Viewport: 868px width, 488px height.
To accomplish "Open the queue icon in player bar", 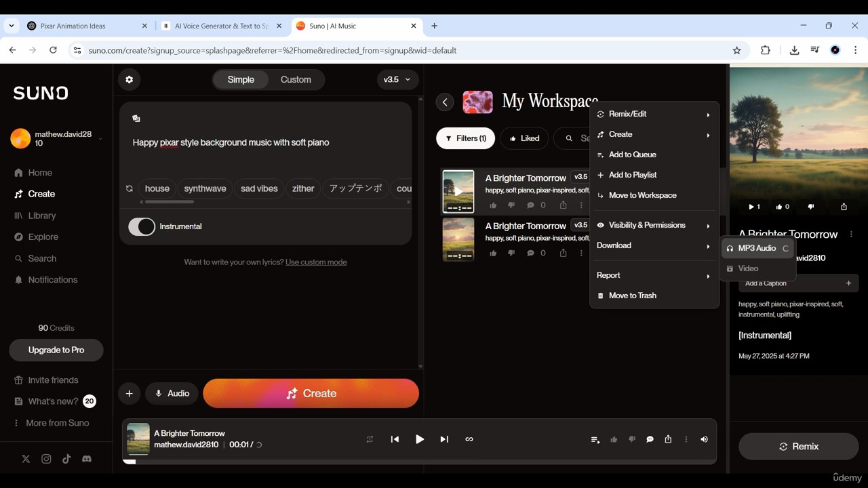I will tap(595, 439).
